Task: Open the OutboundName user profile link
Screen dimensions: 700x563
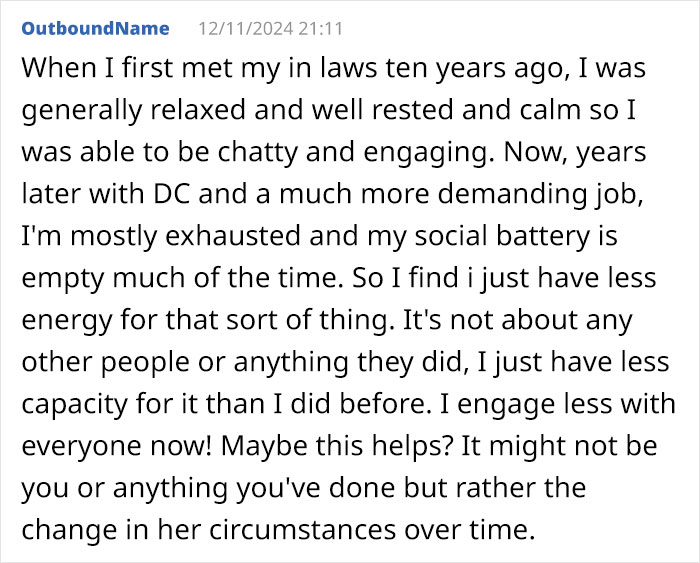Action: [95, 27]
